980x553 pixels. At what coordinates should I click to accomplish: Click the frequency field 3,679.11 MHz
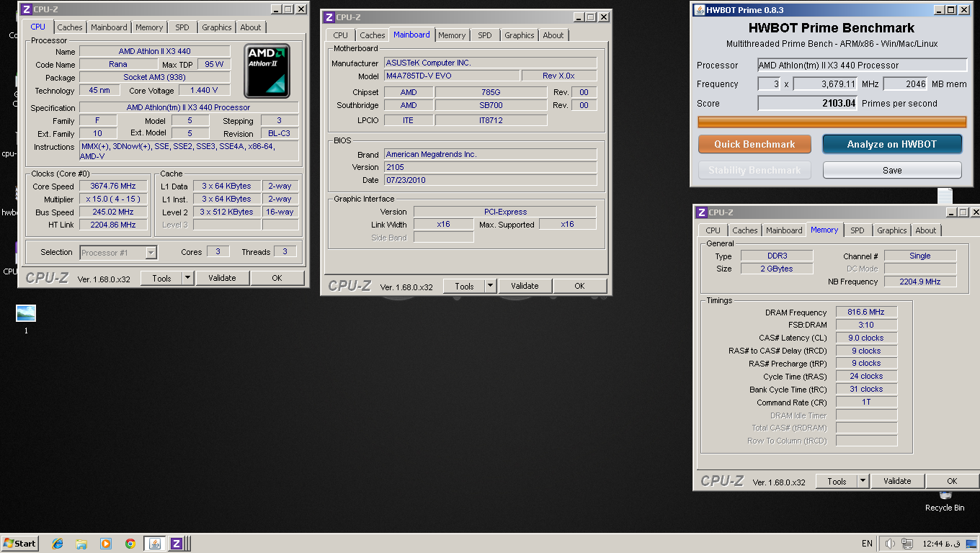[826, 84]
